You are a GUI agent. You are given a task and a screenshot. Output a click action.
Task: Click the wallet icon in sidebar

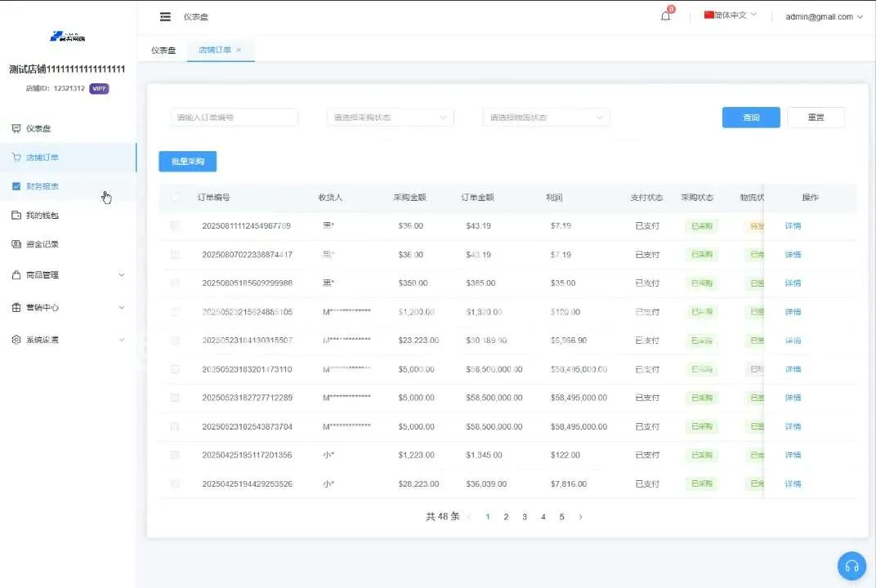point(16,216)
